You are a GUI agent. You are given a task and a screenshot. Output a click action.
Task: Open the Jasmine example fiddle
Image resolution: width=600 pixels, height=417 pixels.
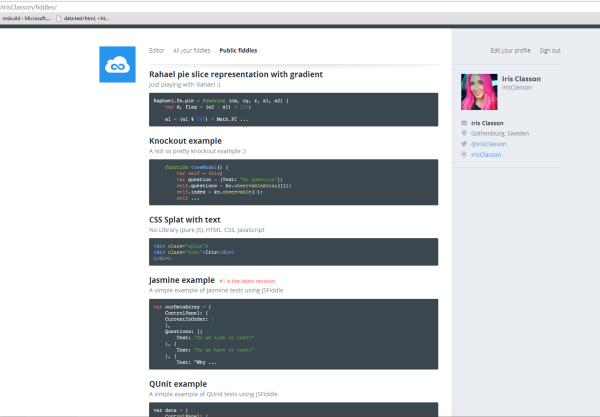[x=182, y=280]
